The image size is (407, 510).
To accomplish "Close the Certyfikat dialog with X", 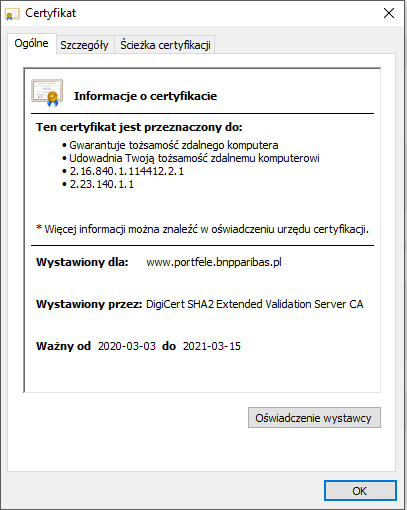I will click(x=389, y=13).
